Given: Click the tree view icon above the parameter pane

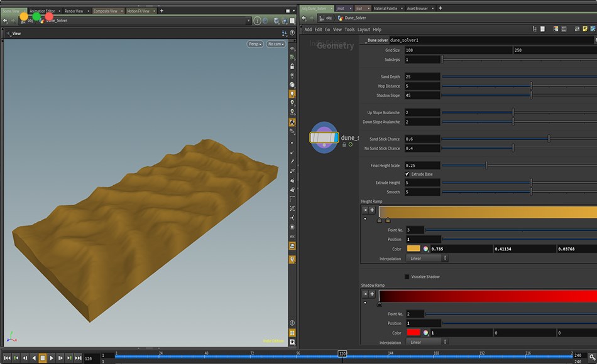Looking at the screenshot, I should [x=535, y=29].
